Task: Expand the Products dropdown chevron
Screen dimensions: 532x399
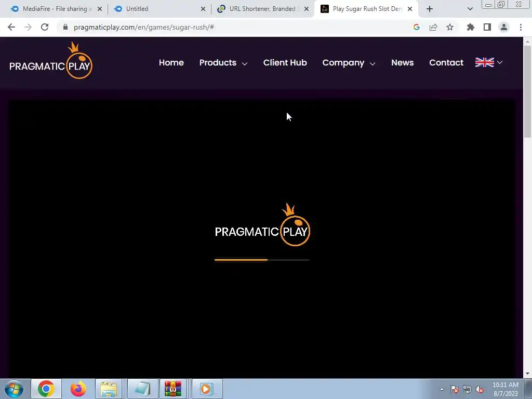Action: (x=245, y=63)
